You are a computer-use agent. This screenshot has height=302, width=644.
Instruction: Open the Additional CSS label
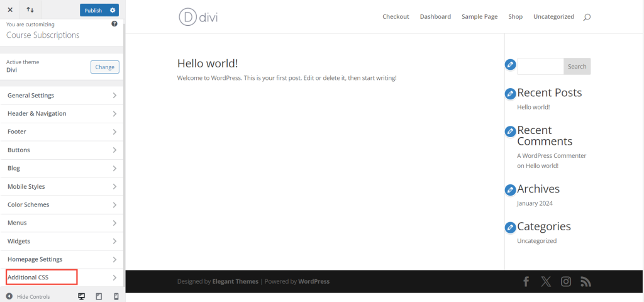tap(28, 277)
